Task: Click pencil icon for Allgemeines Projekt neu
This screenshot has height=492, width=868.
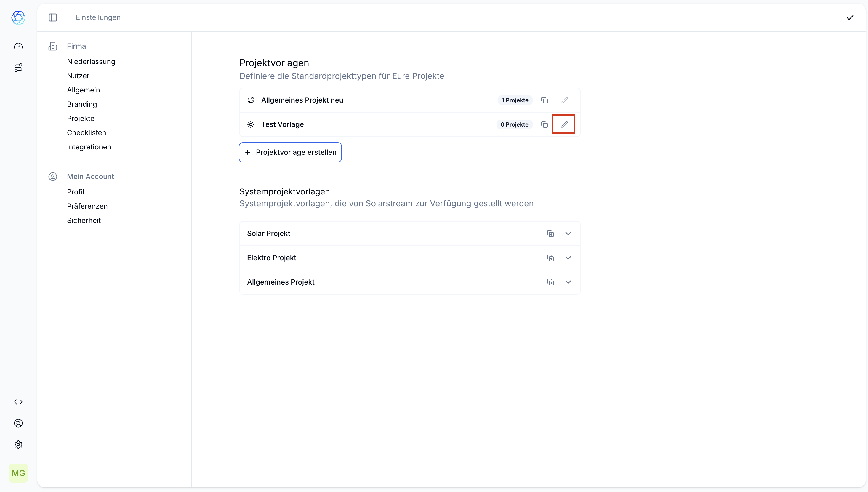Action: [564, 100]
